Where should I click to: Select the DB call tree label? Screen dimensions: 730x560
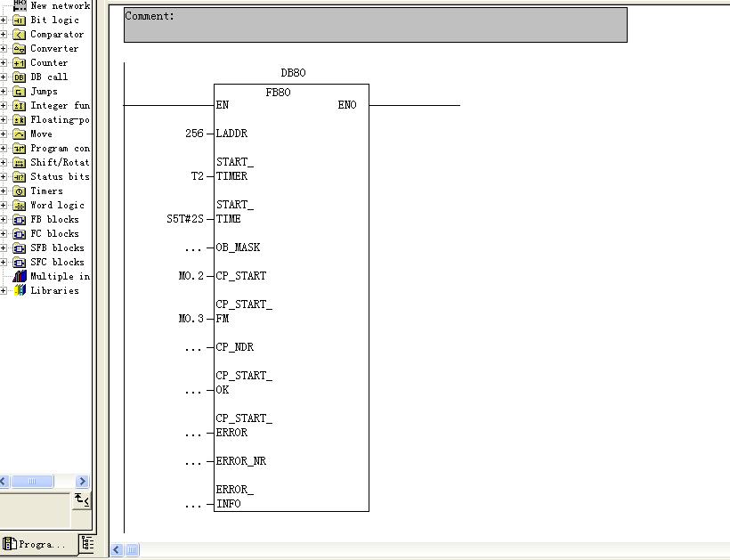[x=49, y=77]
